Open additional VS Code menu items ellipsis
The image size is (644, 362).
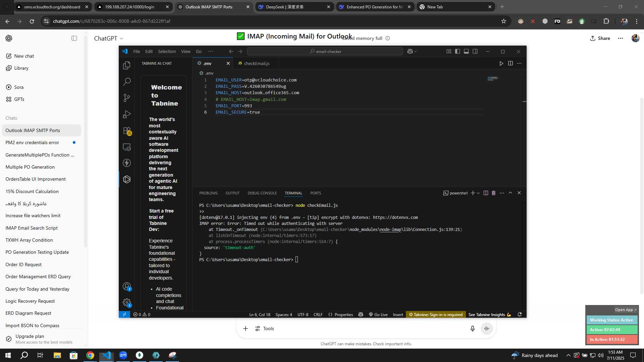tap(211, 51)
